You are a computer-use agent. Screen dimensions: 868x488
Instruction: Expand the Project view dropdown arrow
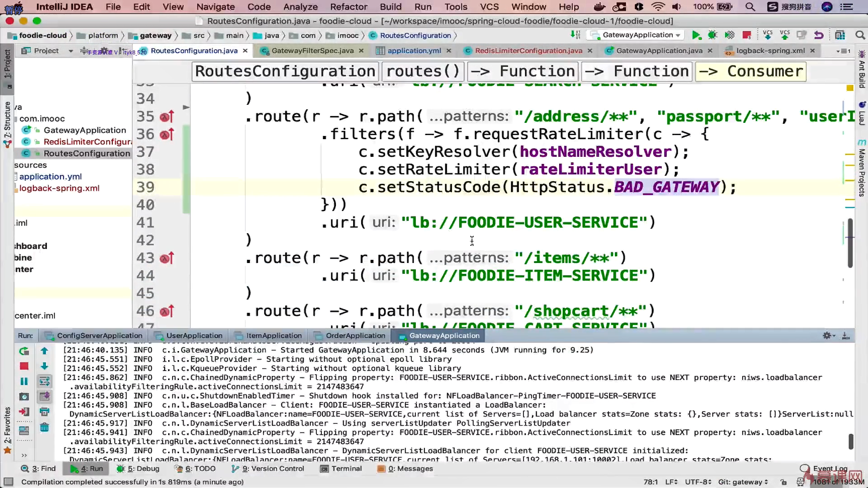pyautogui.click(x=71, y=51)
